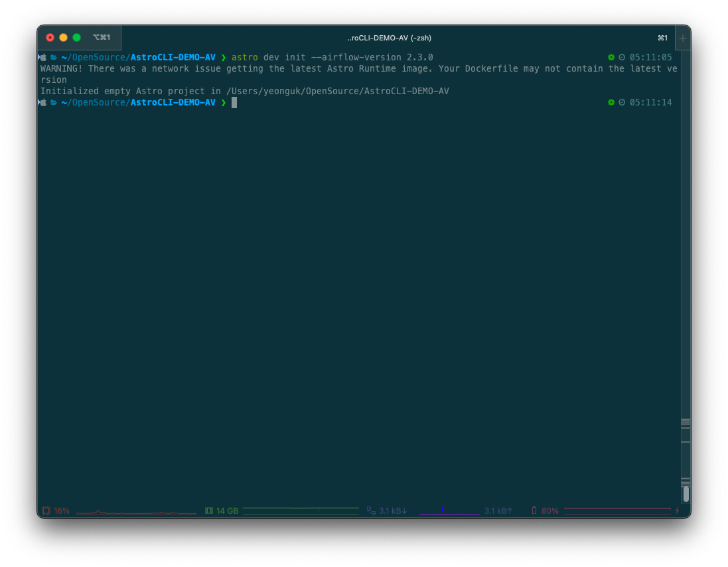Click the 'astro' command word
Viewport: 728px width, 567px height.
[x=245, y=58]
